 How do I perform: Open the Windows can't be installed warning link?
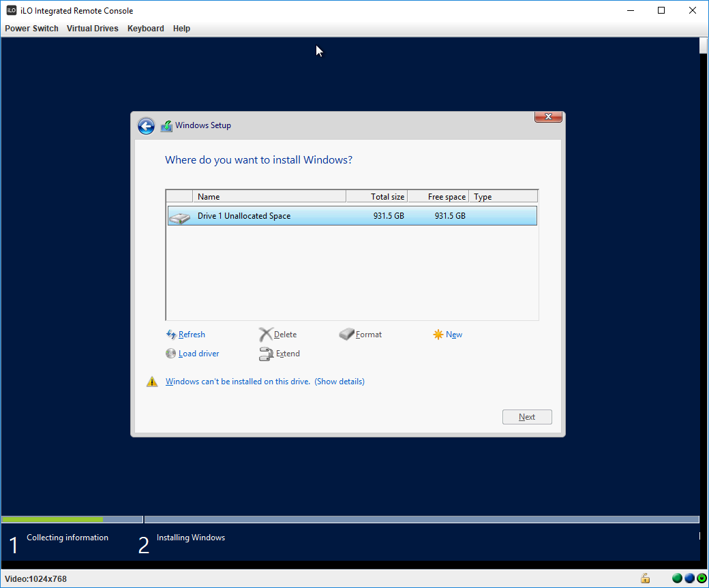click(238, 382)
